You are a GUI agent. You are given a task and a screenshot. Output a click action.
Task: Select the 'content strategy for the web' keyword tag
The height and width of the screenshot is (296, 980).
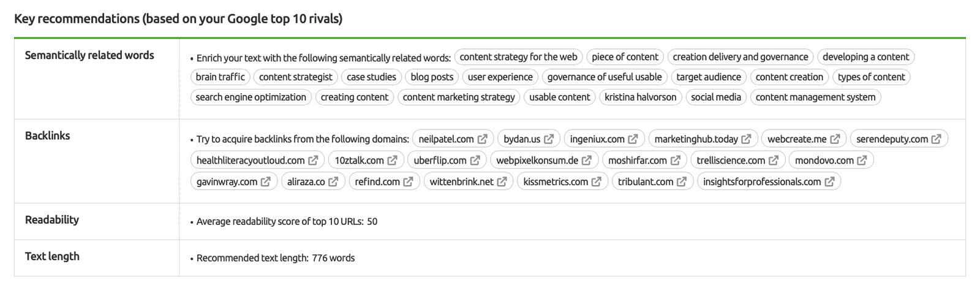518,57
